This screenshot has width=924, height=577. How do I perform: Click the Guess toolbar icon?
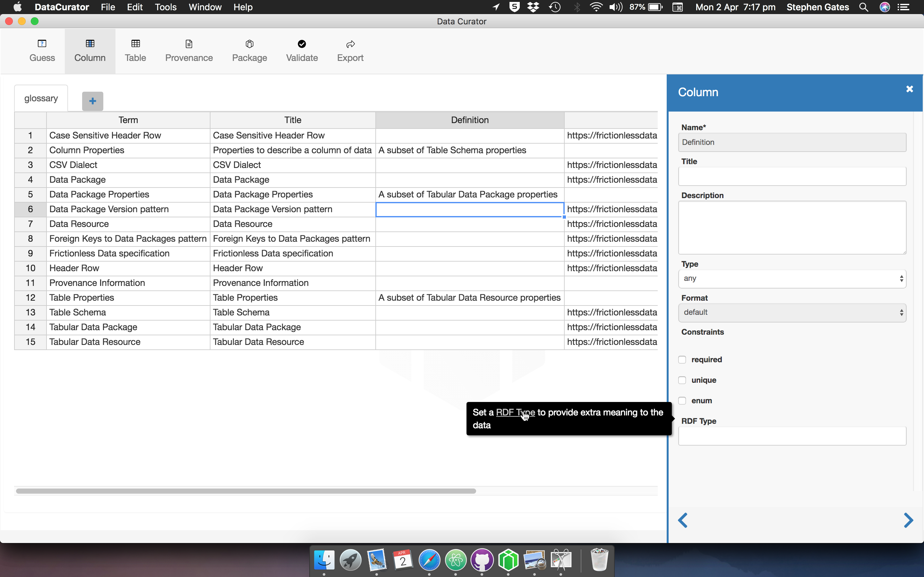click(x=42, y=44)
